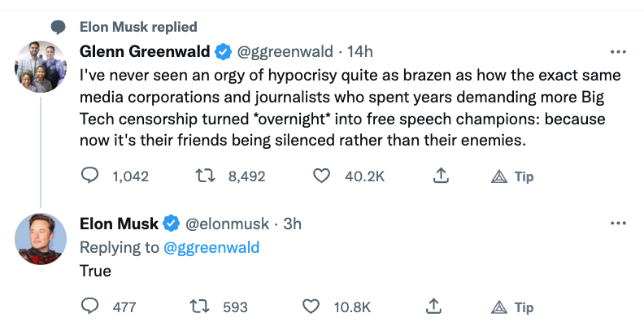Reply to Elon Musk's tweet
The width and height of the screenshot is (644, 326).
click(x=91, y=307)
